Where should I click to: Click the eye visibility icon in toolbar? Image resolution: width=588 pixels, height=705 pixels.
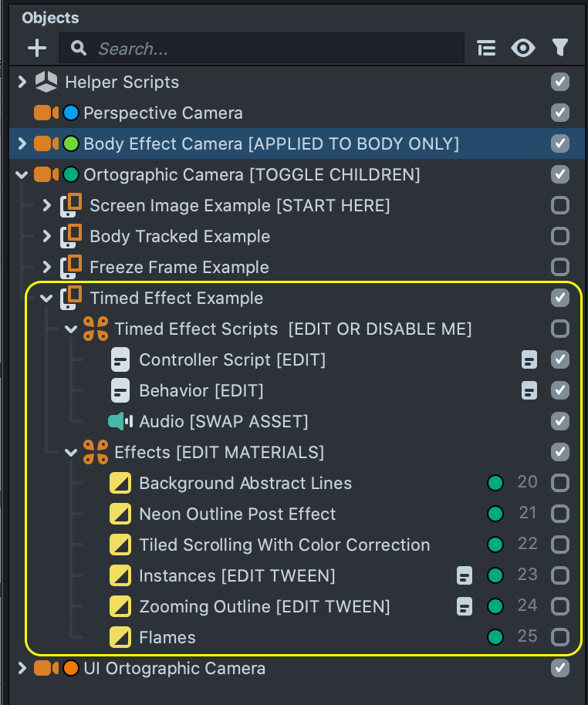click(x=523, y=49)
